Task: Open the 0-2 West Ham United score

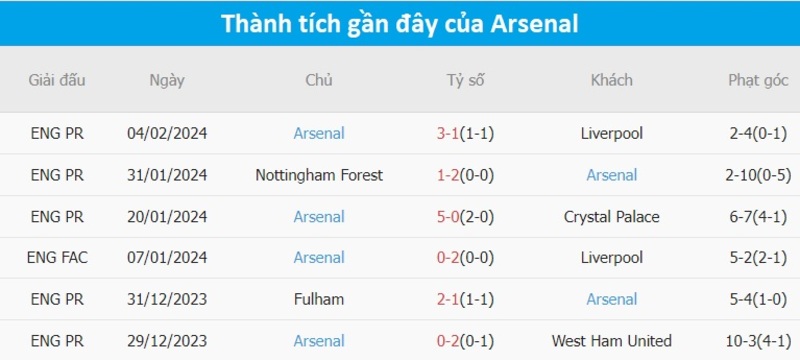Action: tap(448, 341)
